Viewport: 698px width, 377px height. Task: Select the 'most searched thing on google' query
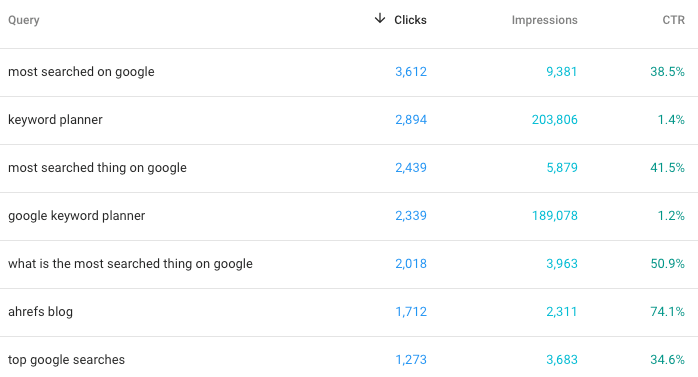97,168
